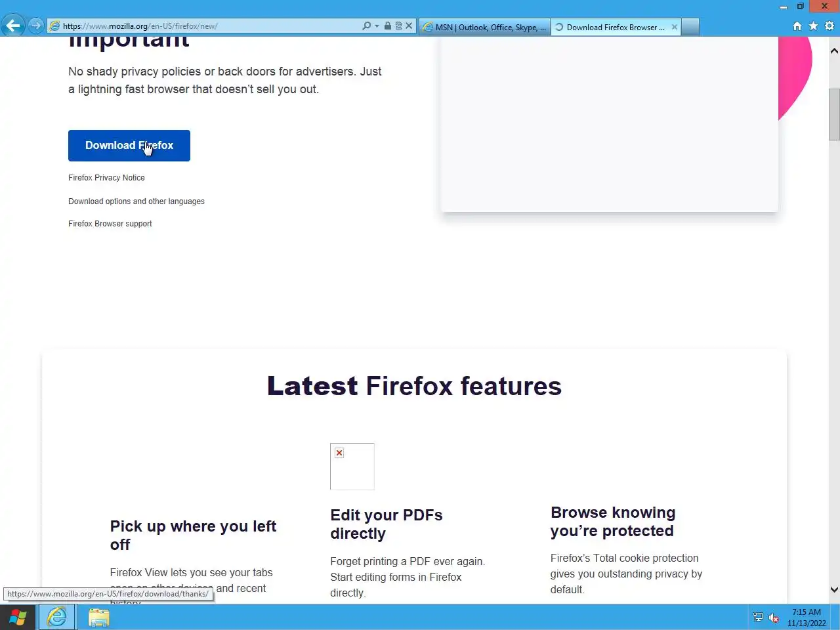This screenshot has width=840, height=630.
Task: Click the search magnifier icon in address bar
Action: click(366, 26)
